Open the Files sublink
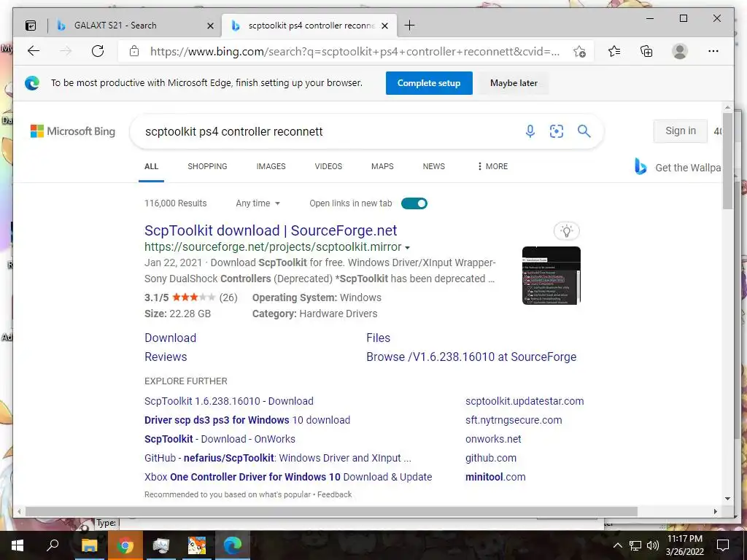 tap(378, 338)
